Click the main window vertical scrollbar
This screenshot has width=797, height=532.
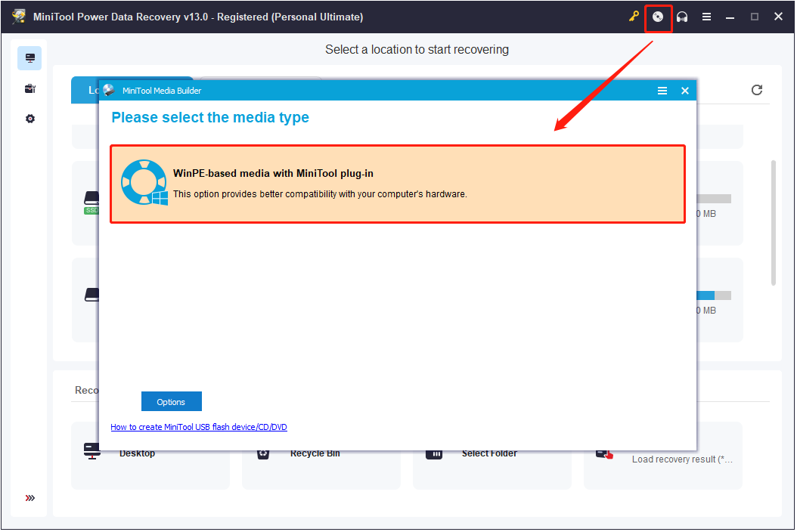coord(774,223)
